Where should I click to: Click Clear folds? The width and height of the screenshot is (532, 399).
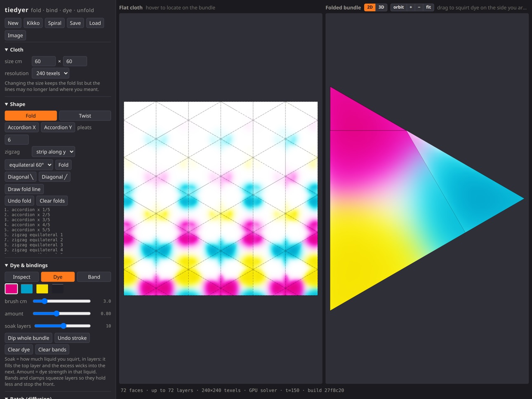(x=52, y=201)
